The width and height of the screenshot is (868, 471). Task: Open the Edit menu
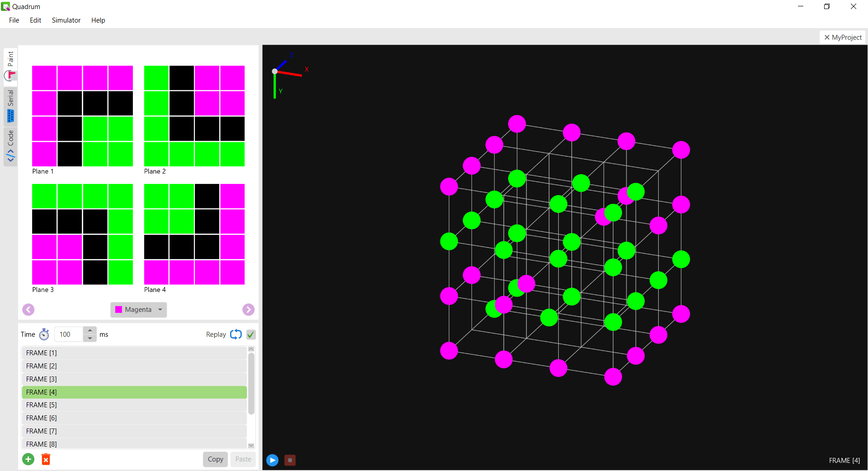[x=35, y=20]
